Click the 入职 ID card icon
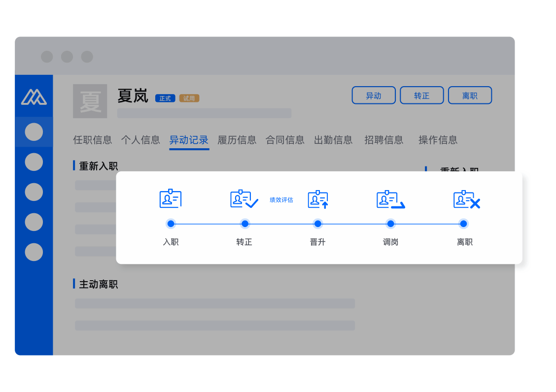Image resolution: width=556 pixels, height=392 pixels. (171, 199)
